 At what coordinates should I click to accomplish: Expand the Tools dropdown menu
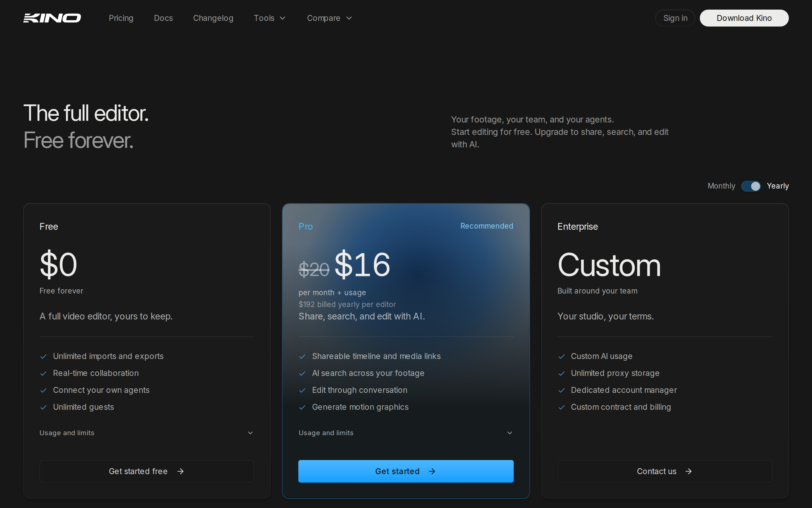click(270, 18)
